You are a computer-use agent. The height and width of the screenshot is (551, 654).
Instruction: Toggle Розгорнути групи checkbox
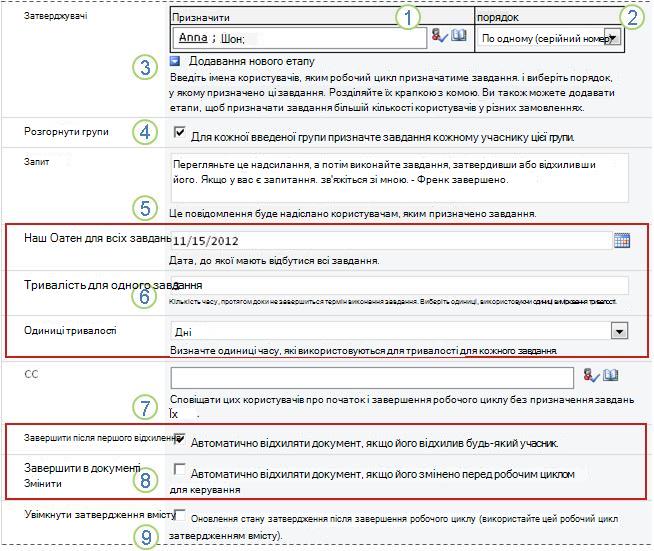[x=179, y=132]
